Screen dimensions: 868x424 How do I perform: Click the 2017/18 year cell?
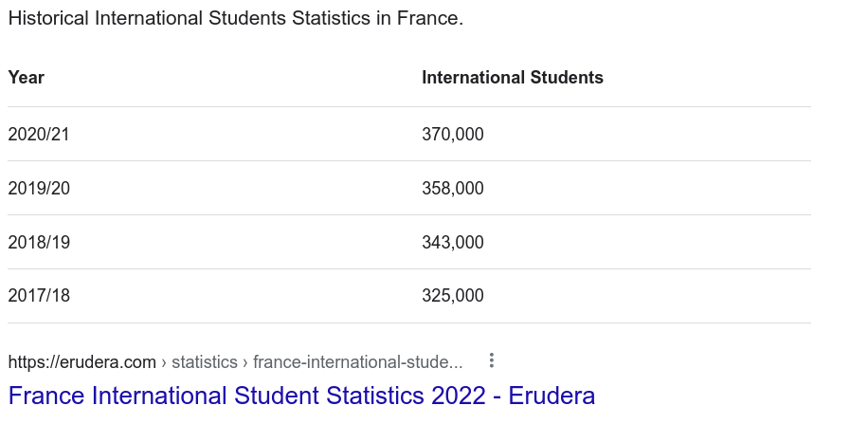[x=39, y=295]
